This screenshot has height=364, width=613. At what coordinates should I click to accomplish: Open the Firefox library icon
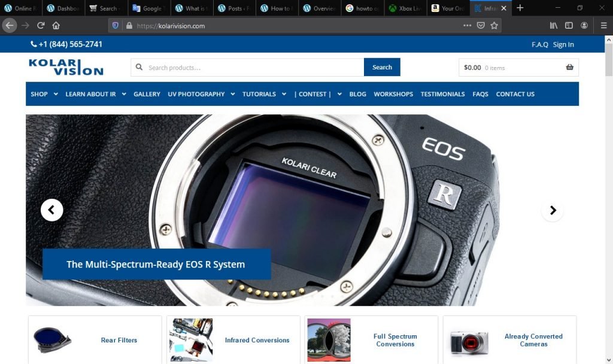(x=554, y=25)
